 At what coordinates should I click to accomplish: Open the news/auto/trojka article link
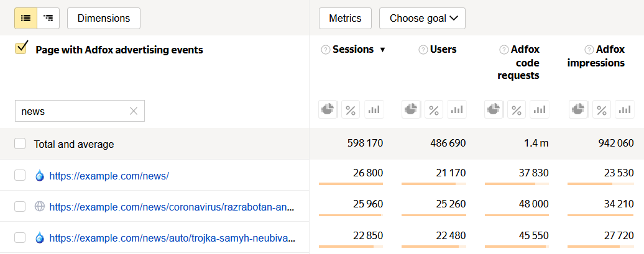(172, 237)
